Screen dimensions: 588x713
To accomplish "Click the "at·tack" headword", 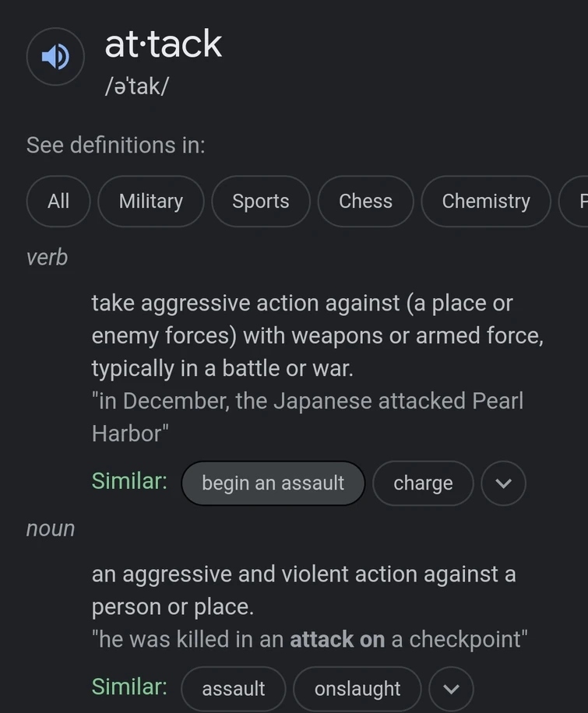I will [164, 44].
